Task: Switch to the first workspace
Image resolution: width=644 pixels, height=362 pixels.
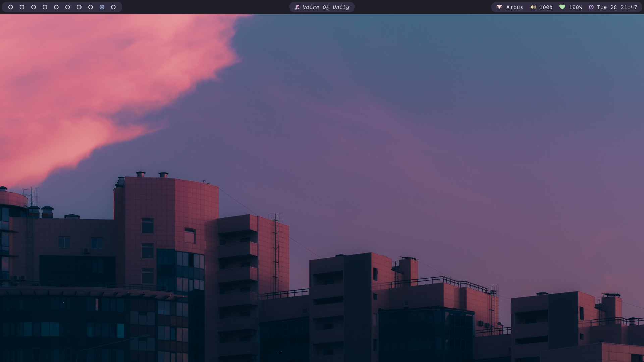Action: pyautogui.click(x=11, y=7)
